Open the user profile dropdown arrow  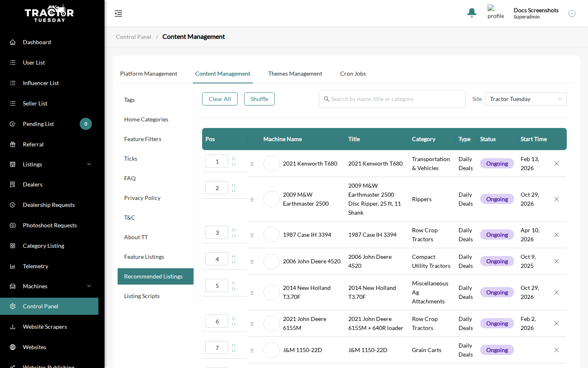coord(572,13)
